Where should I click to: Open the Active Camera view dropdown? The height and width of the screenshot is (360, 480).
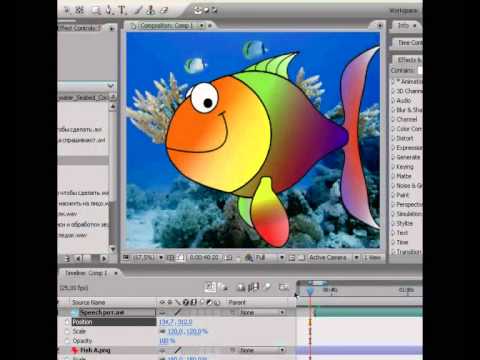(x=334, y=258)
